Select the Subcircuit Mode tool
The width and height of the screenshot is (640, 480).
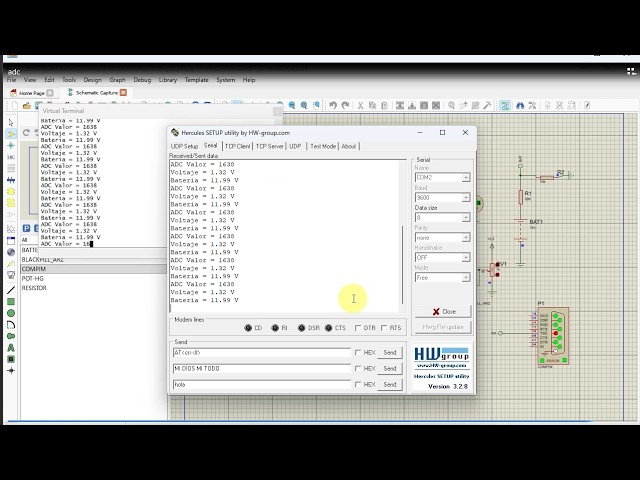click(x=11, y=191)
